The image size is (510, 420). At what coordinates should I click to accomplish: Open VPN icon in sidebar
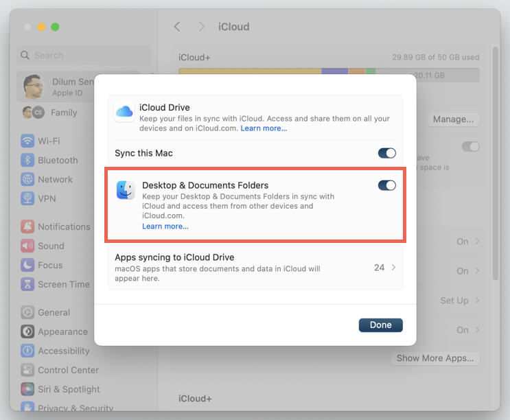pos(27,198)
